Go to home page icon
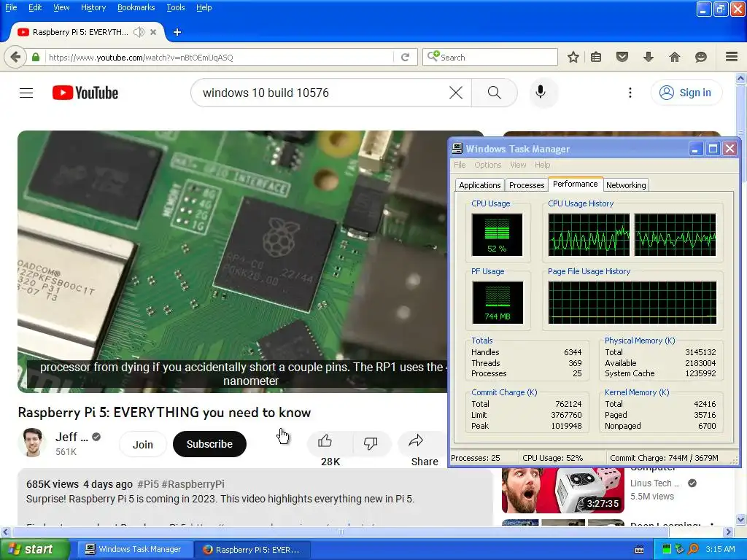 point(675,57)
